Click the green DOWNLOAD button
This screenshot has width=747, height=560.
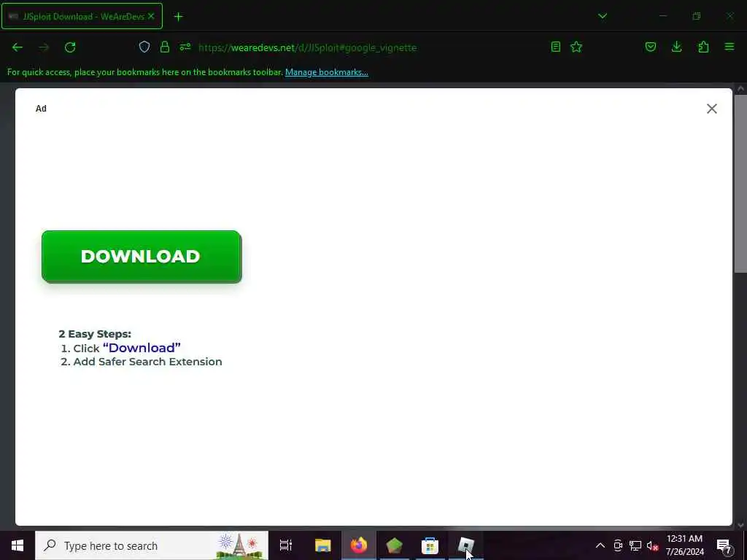(x=142, y=257)
